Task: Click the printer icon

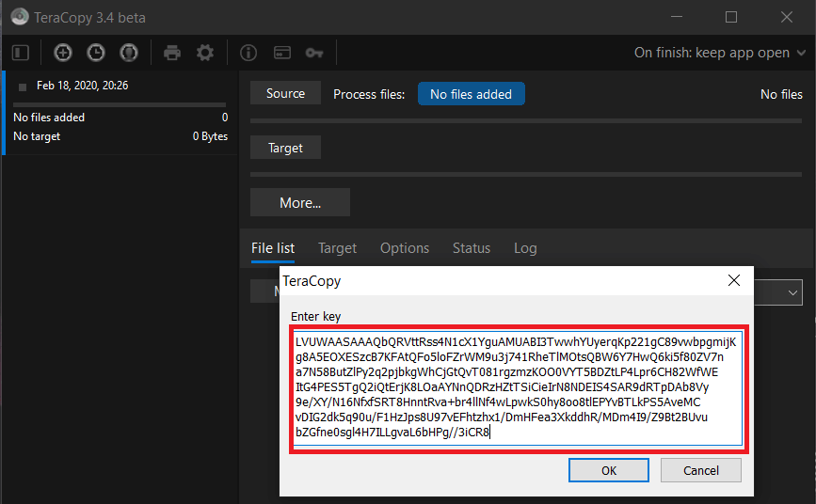Action: [x=172, y=53]
